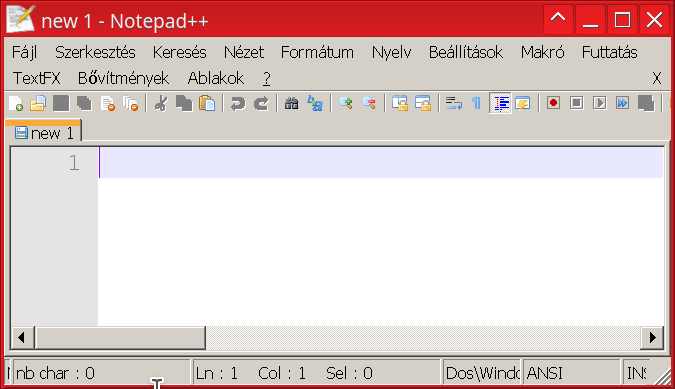Click the nb char : 0 status field
Image resolution: width=675 pixels, height=389 pixels.
point(101,373)
